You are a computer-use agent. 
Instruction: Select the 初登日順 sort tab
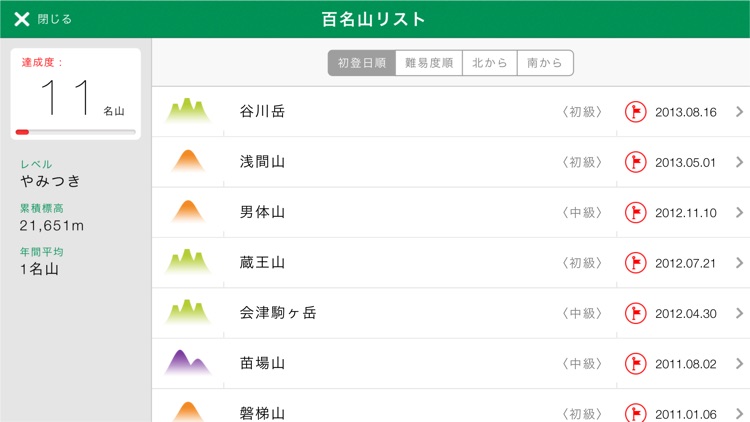[362, 63]
